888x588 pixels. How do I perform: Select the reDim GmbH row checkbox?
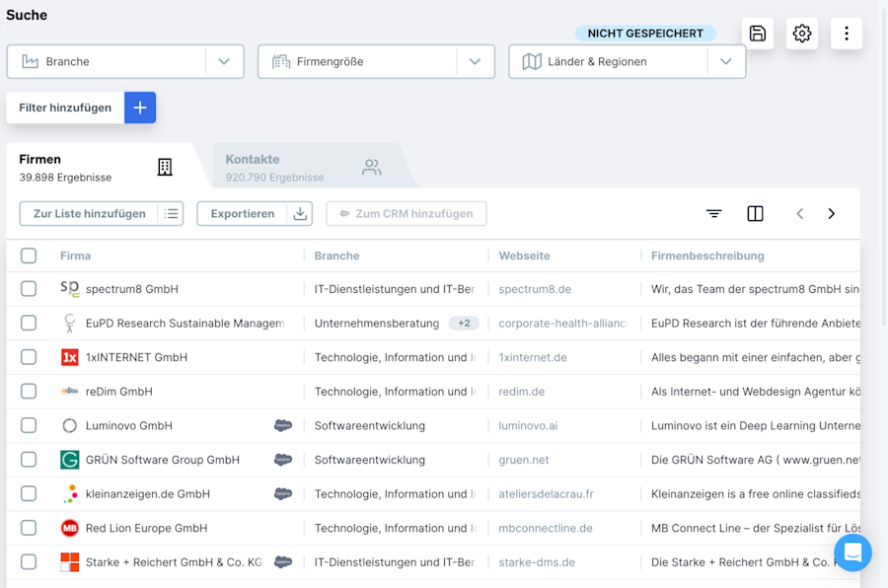[x=29, y=392]
